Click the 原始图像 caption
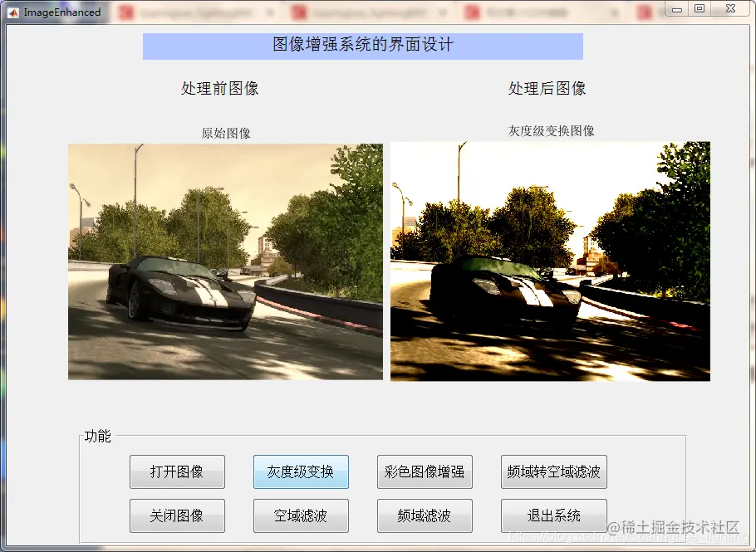The height and width of the screenshot is (552, 756). (226, 133)
